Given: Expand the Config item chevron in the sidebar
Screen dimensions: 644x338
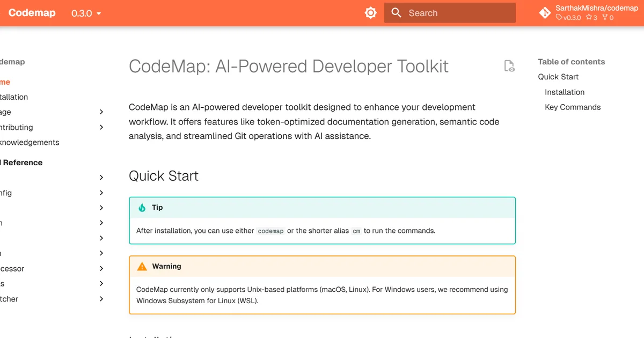Looking at the screenshot, I should 101,193.
